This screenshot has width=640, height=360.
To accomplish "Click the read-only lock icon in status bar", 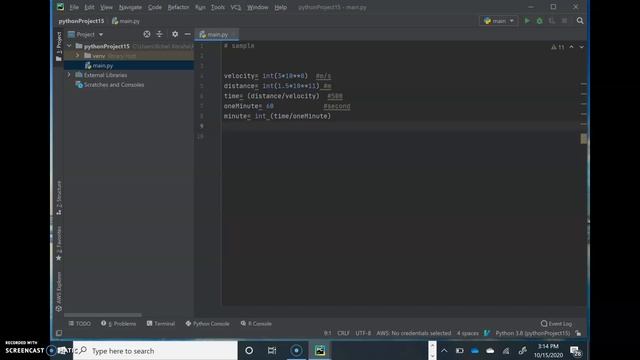I will point(578,333).
